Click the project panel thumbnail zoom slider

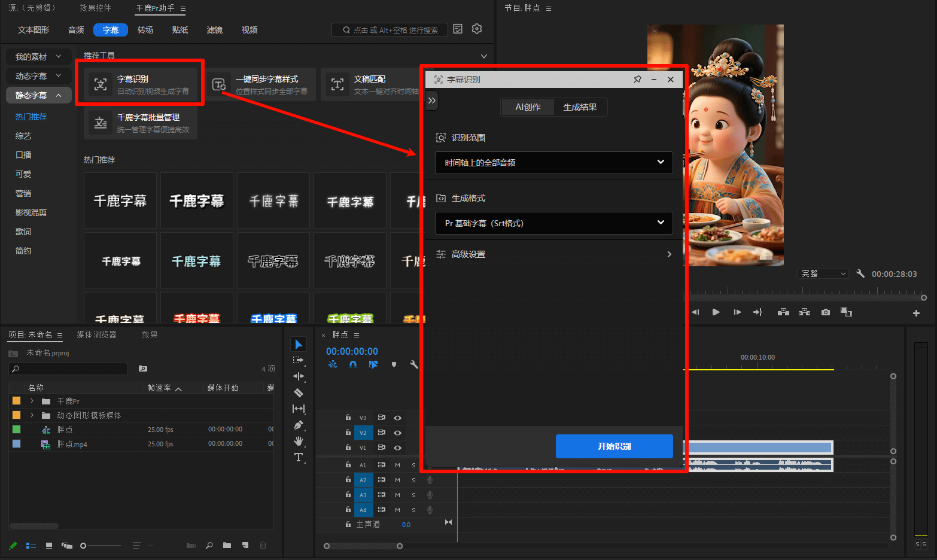pos(101,546)
